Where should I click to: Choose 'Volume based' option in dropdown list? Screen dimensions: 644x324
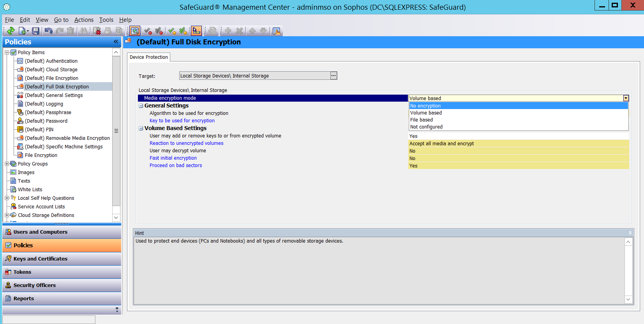point(519,113)
